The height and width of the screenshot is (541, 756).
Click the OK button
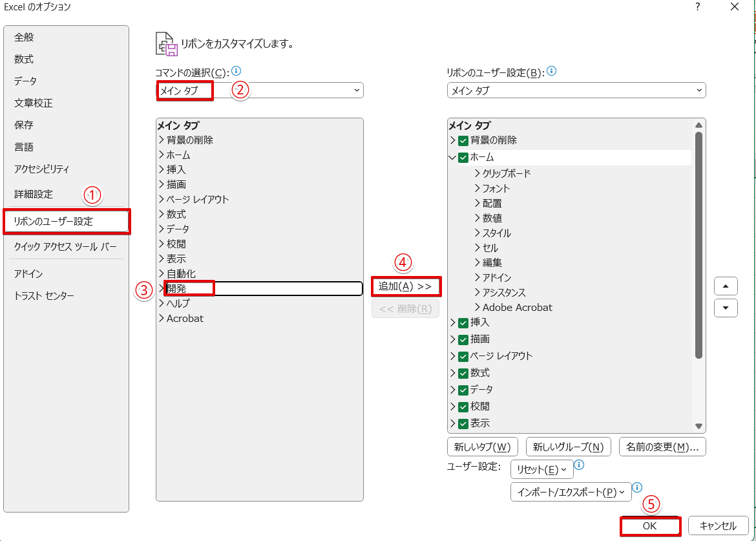point(650,525)
